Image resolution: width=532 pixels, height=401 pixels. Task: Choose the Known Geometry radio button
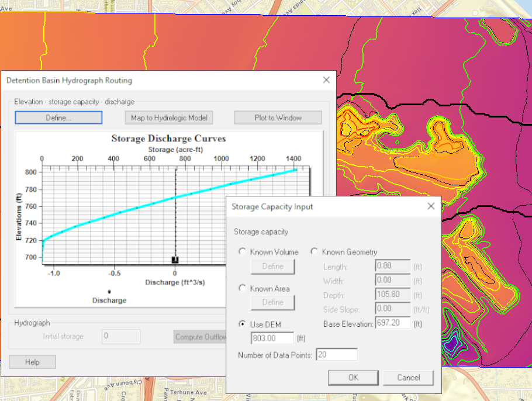[x=315, y=252]
